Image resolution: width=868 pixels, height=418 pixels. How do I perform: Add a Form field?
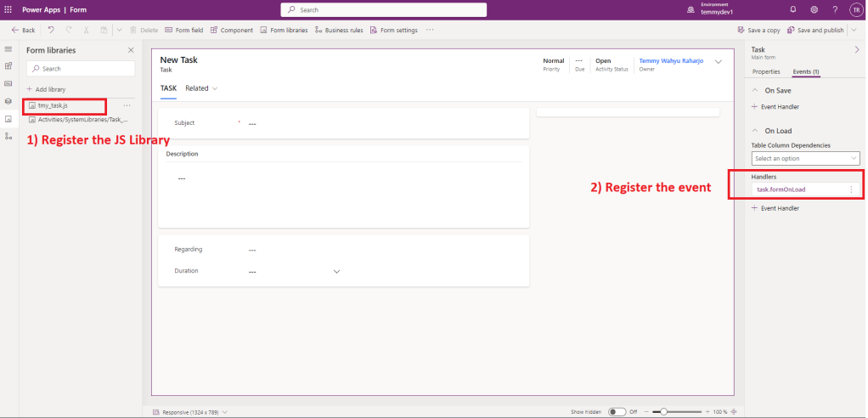click(x=184, y=30)
